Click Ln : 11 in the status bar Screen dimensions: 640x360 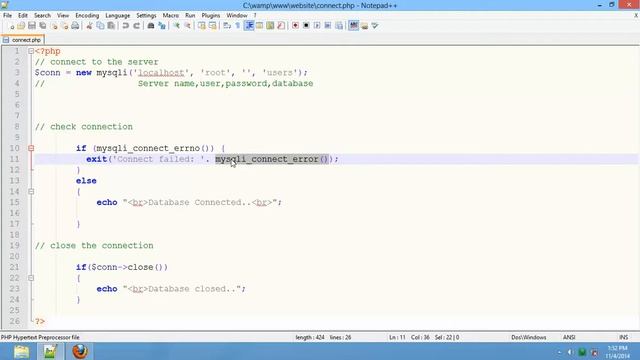coord(397,337)
